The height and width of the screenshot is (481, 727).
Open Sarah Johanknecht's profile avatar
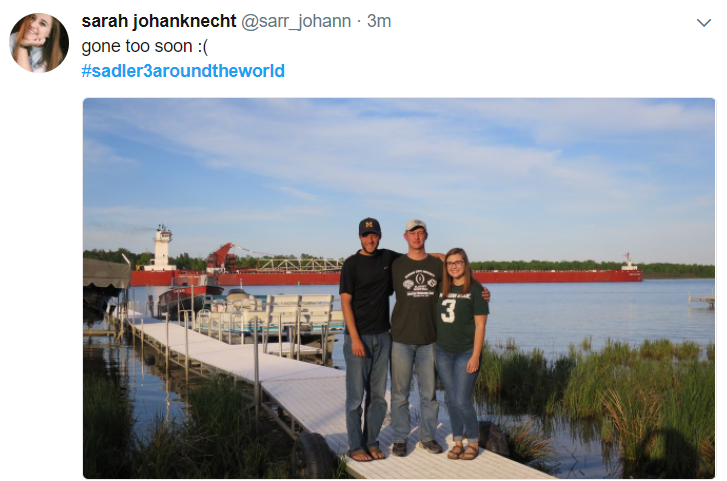(39, 43)
